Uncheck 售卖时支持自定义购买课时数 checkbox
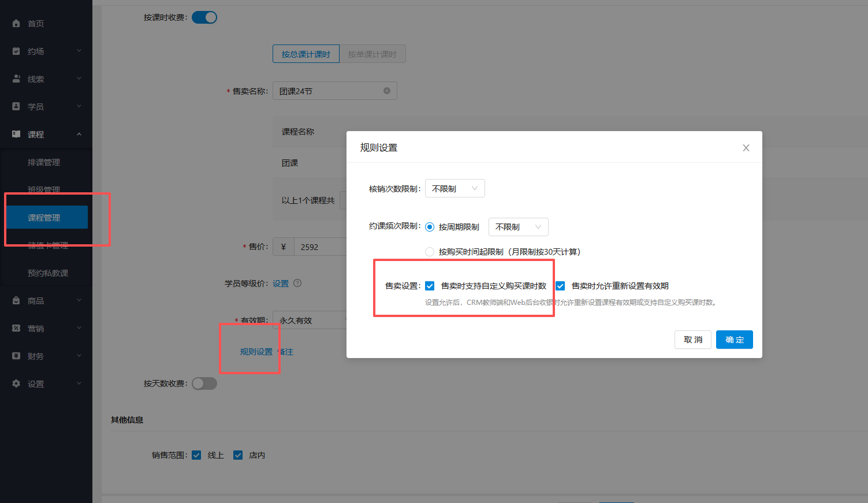 tap(430, 286)
